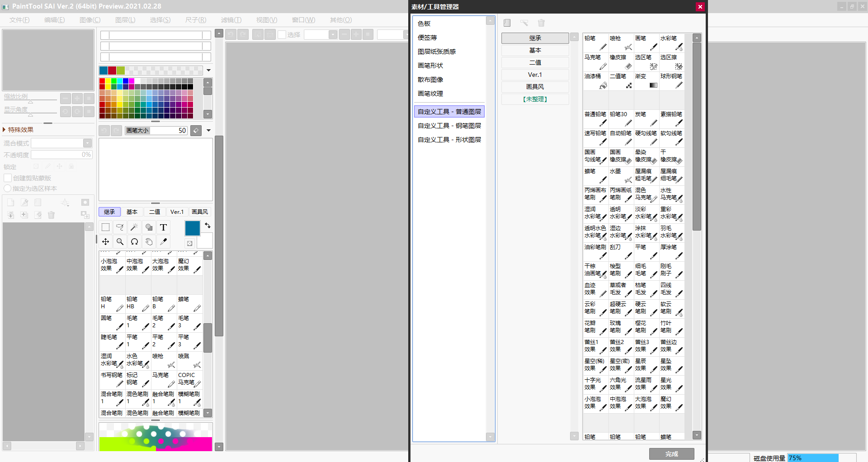Click color palette scroll down arrow
This screenshot has width=868, height=462.
click(208, 114)
